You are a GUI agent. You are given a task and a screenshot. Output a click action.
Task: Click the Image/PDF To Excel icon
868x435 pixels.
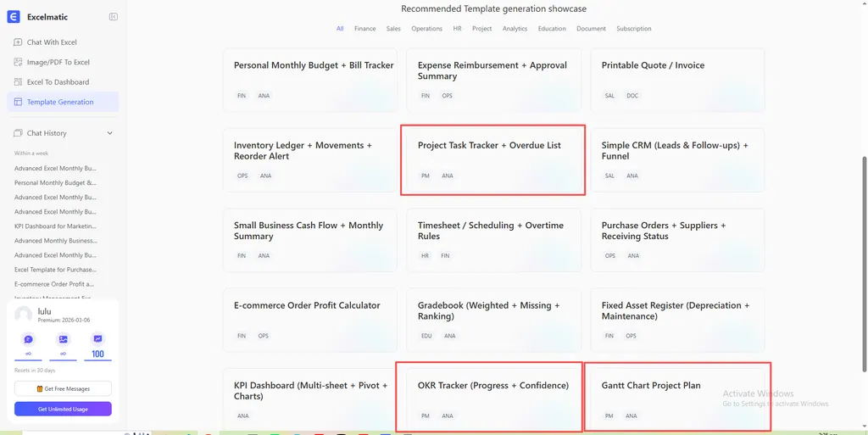click(19, 62)
